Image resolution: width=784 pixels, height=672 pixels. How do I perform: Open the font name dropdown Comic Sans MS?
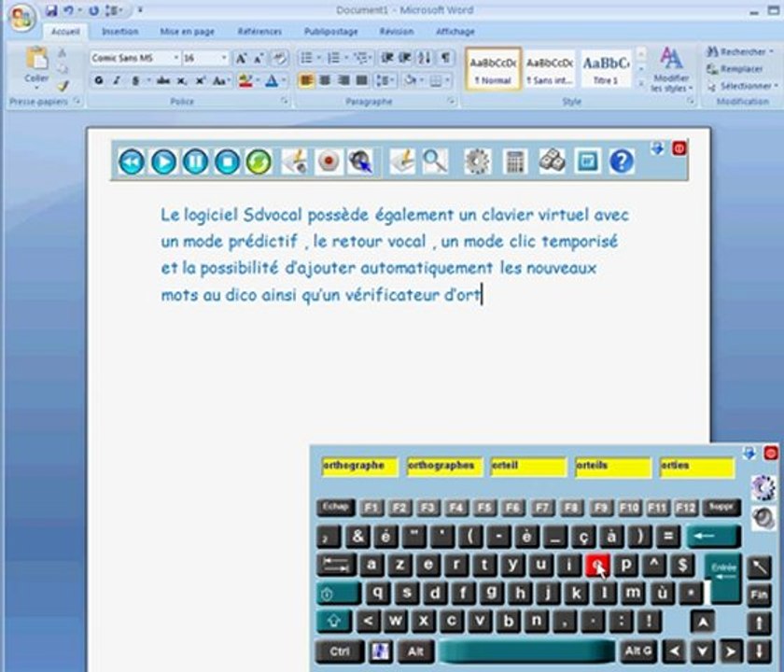pos(176,58)
